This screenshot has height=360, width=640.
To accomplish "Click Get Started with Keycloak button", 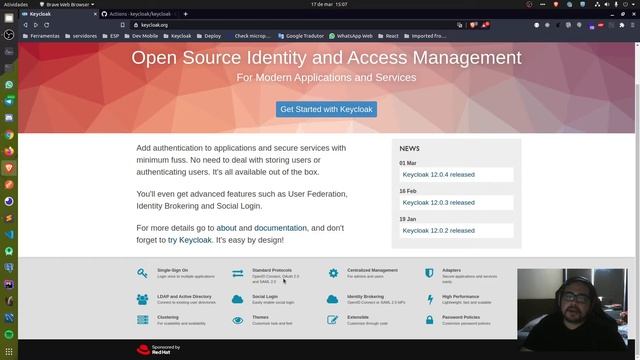I will pos(326,109).
